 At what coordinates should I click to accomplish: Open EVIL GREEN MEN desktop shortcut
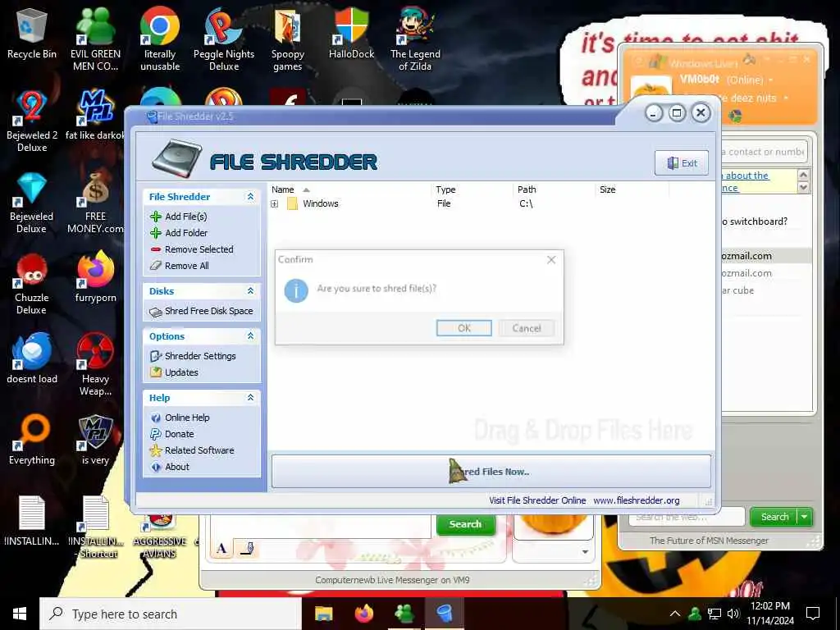click(x=95, y=39)
